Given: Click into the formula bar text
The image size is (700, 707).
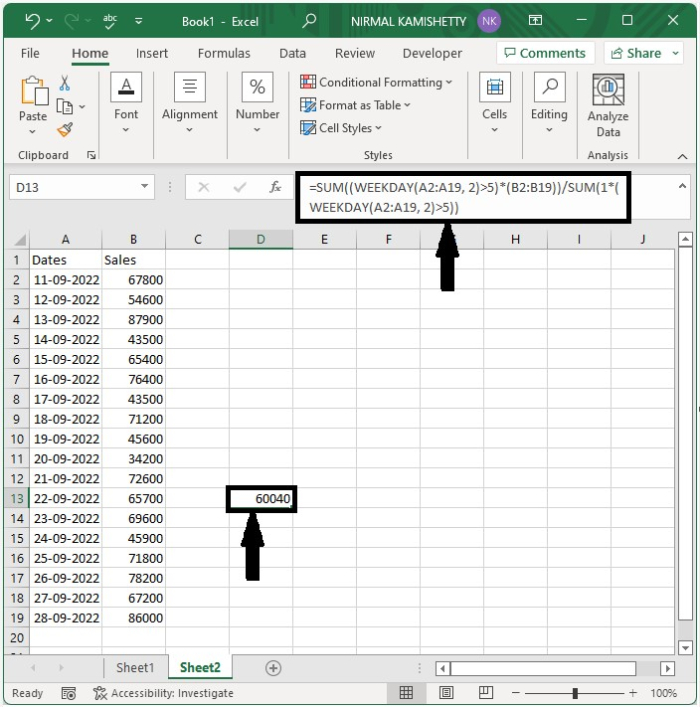Looking at the screenshot, I should click(463, 197).
